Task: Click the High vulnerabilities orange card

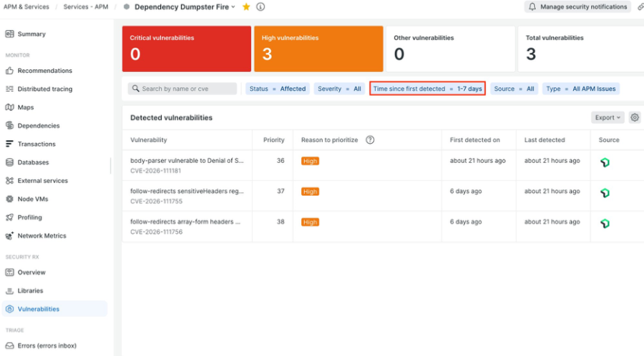Action: tap(318, 49)
